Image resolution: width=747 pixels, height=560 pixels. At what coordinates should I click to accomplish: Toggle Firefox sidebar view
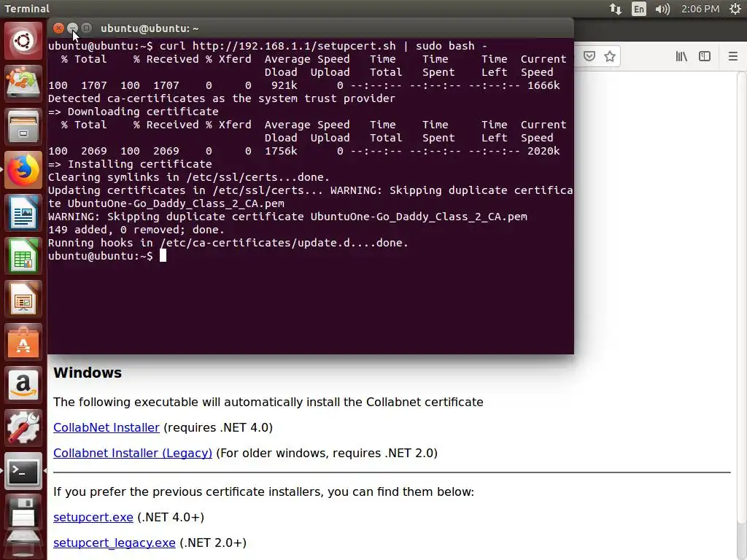(x=705, y=56)
